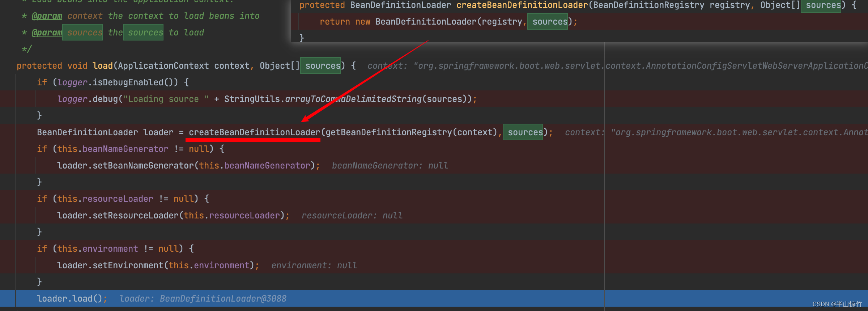
Task: Click the 'BeanDefinitionLoader loader' variable declaration
Action: (105, 132)
